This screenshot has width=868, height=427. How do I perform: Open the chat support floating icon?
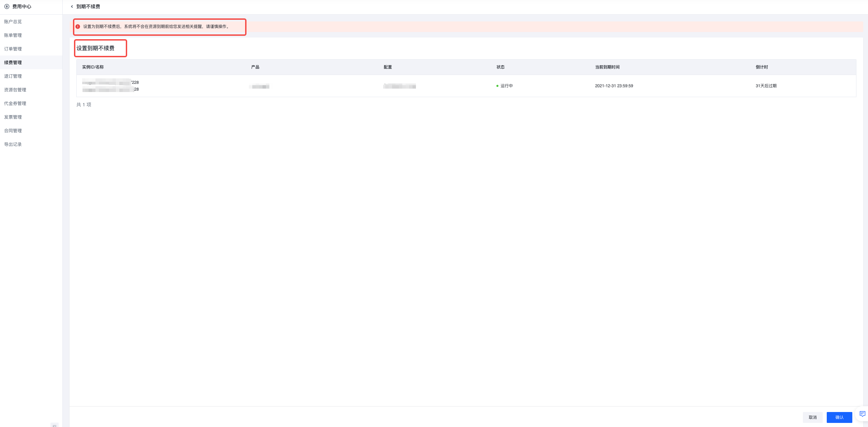pos(862,414)
